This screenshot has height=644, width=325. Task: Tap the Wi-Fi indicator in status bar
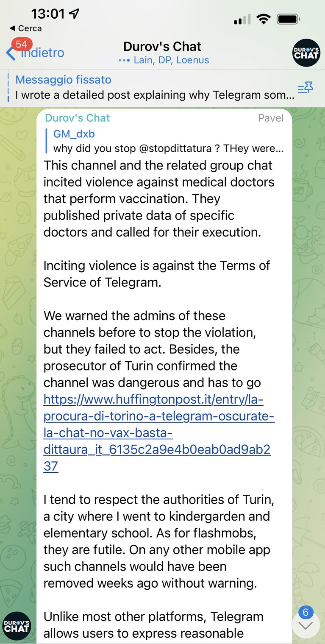click(264, 19)
